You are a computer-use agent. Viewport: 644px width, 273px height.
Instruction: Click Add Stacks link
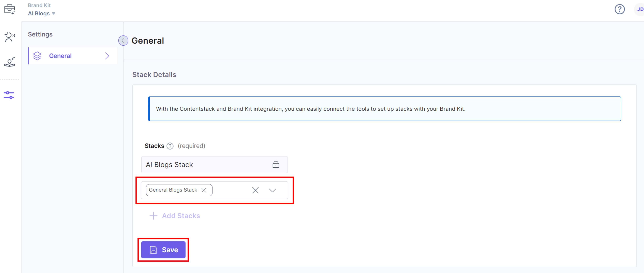pyautogui.click(x=175, y=216)
